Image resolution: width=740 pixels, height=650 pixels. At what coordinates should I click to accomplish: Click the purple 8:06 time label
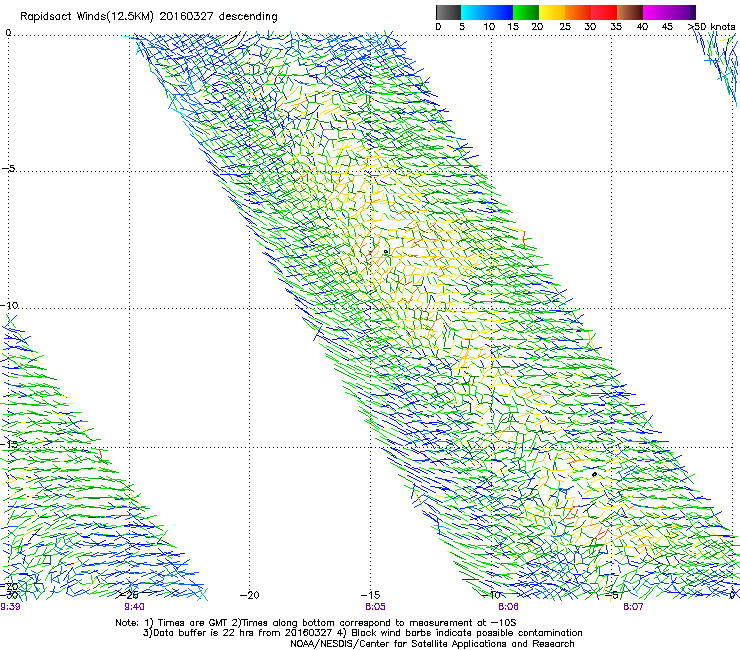[x=508, y=607]
